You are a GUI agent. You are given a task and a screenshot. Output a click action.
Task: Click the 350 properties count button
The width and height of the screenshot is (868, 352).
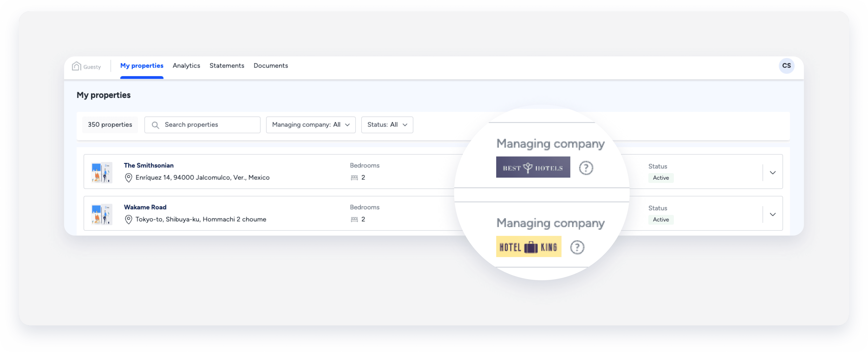pyautogui.click(x=110, y=125)
